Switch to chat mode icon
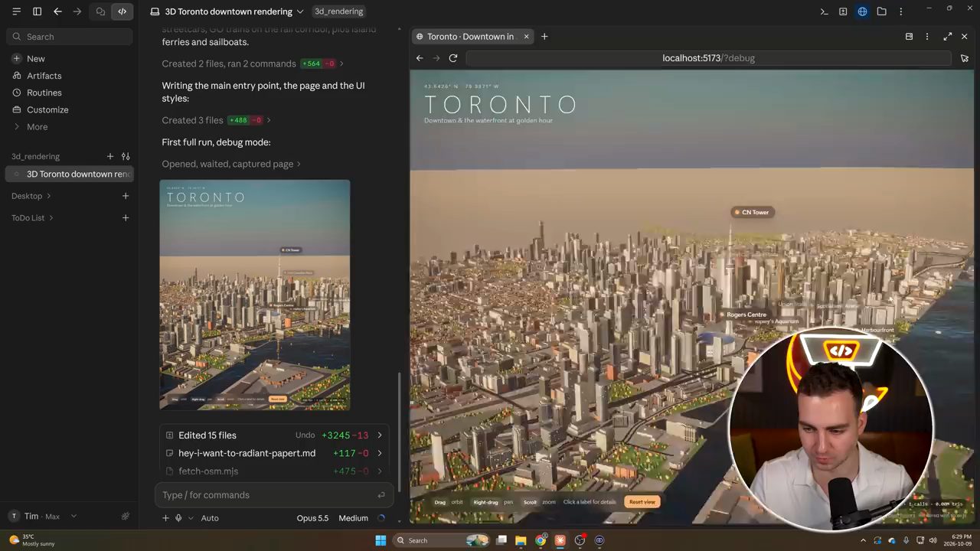Viewport: 980px width, 551px height. pos(100,11)
